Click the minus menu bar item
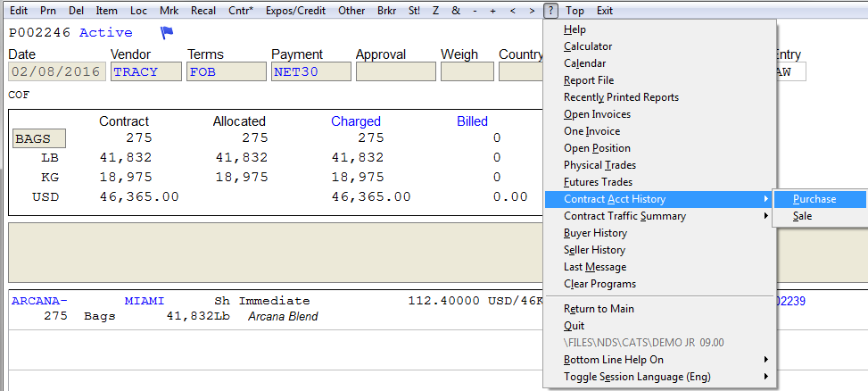Screen dimensions: 868x391 coord(475,11)
